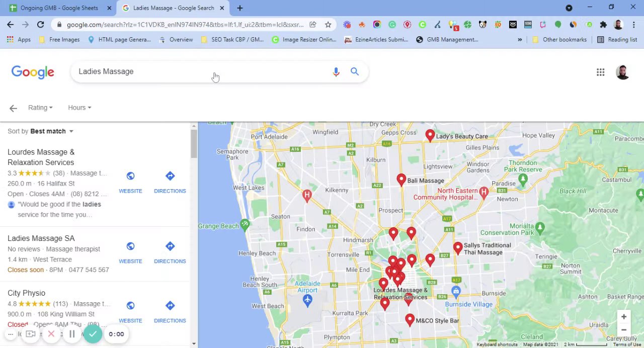The height and width of the screenshot is (348, 644).
Task: Open GMB Management bookmark
Action: [447, 40]
